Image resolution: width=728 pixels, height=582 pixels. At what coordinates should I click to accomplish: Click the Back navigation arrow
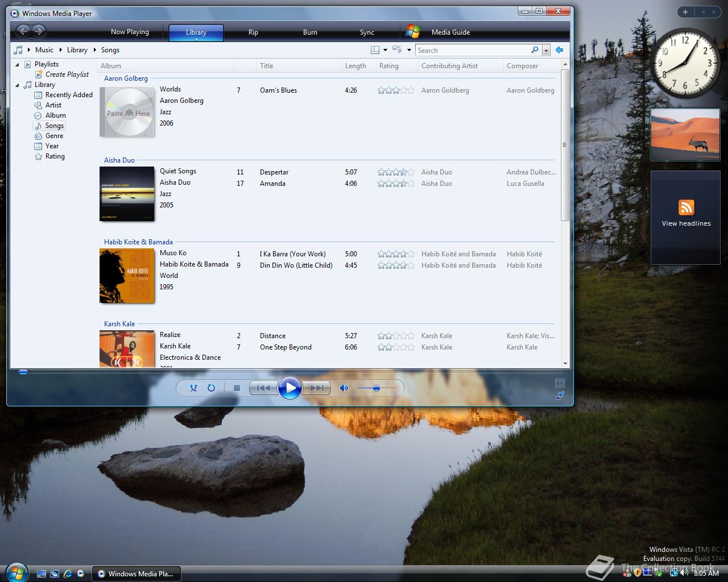23,32
